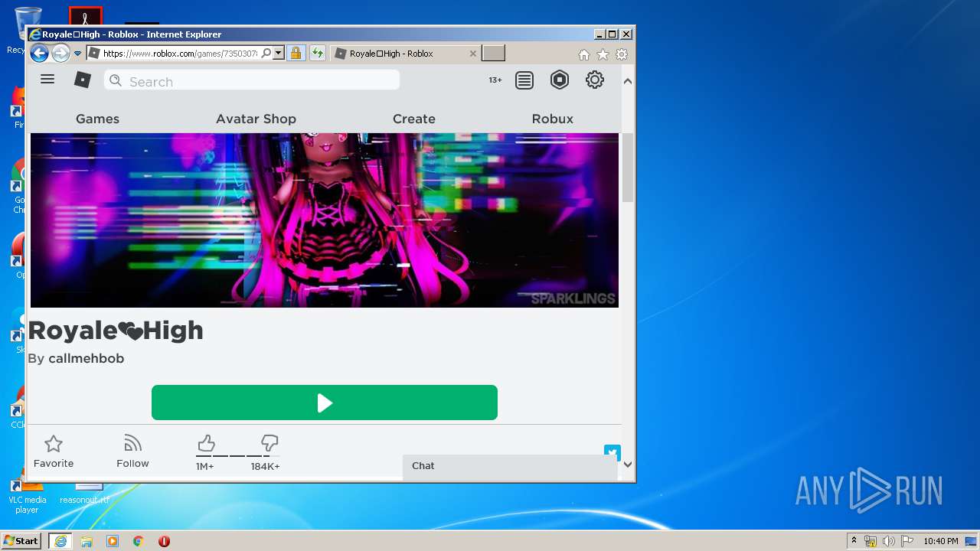Open a new Internet Explorer tab
This screenshot has height=551, width=980.
(493, 53)
